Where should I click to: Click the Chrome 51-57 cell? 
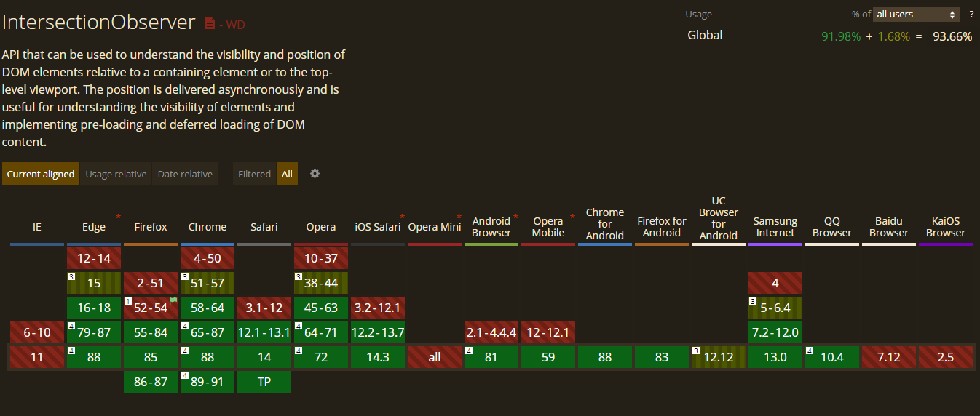[208, 283]
